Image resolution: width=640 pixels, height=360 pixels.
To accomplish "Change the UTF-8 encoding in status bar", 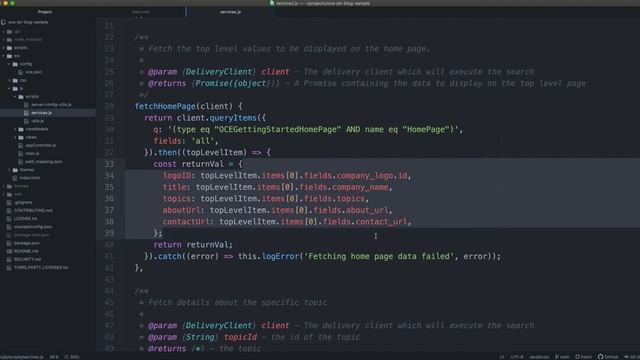I will [516, 357].
